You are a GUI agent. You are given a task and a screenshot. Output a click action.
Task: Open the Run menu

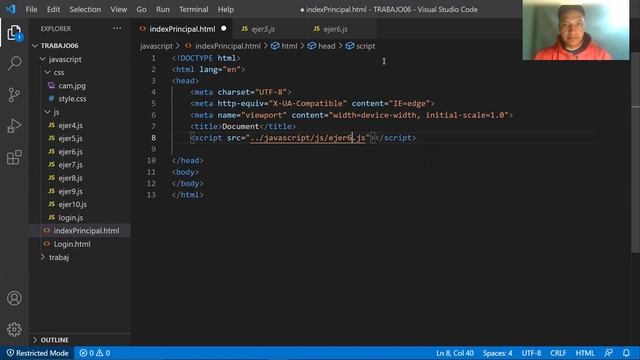tap(162, 9)
